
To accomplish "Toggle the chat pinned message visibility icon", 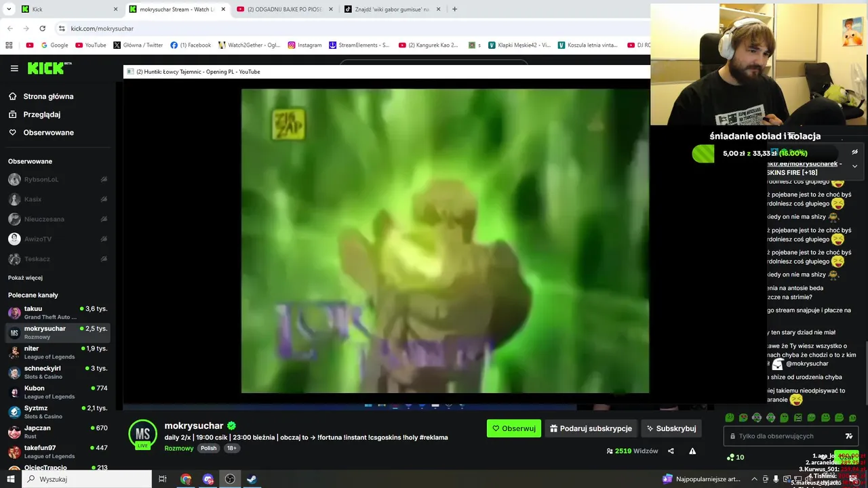I will 854,152.
